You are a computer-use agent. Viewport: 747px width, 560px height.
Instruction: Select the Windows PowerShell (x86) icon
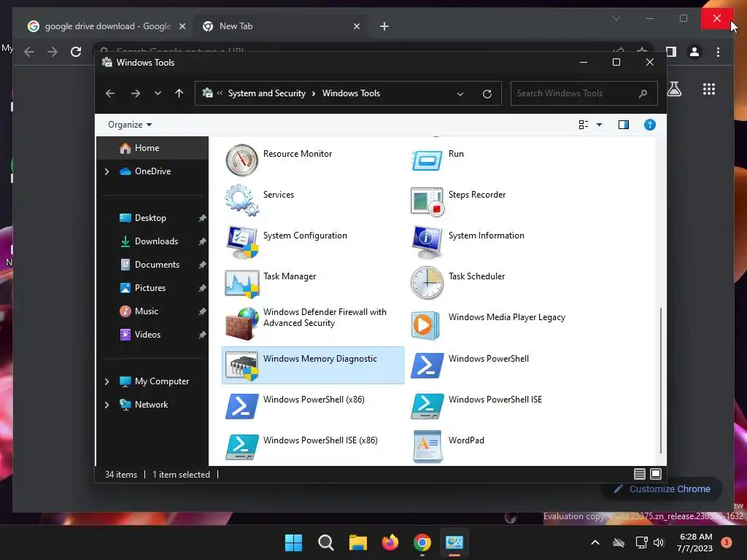[x=241, y=406]
